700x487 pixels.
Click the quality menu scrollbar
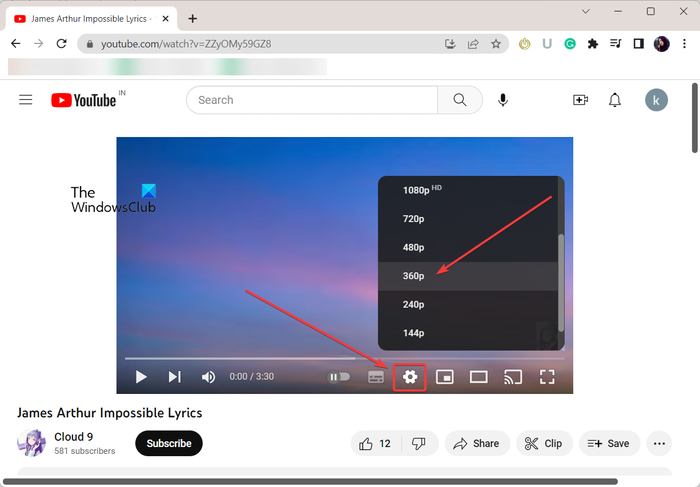(x=561, y=283)
